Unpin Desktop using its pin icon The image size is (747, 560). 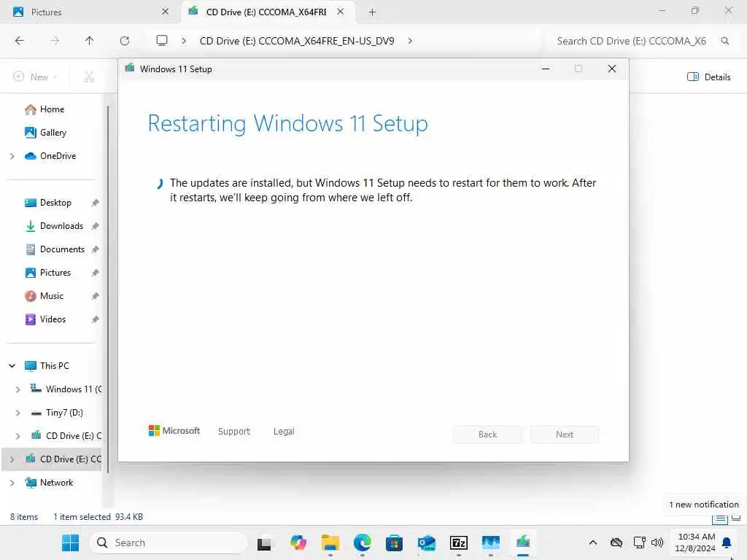pyautogui.click(x=96, y=203)
